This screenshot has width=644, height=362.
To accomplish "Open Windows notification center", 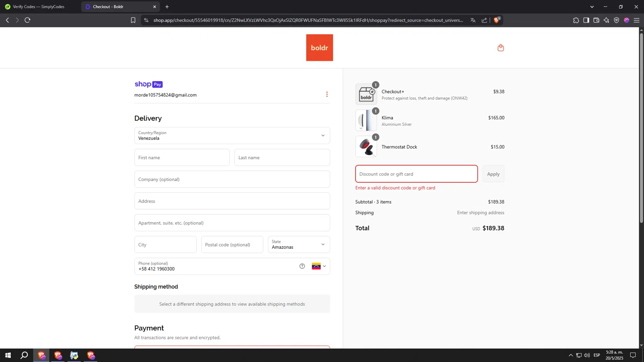I will pyautogui.click(x=633, y=355).
